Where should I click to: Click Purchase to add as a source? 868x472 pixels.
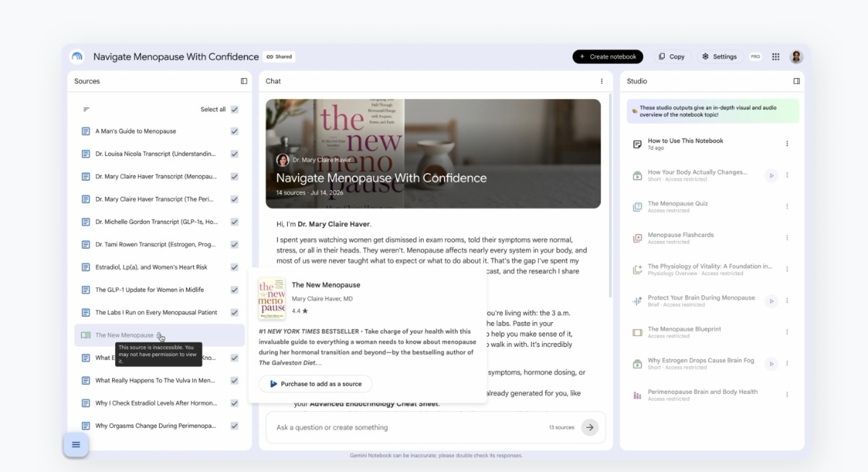point(315,384)
